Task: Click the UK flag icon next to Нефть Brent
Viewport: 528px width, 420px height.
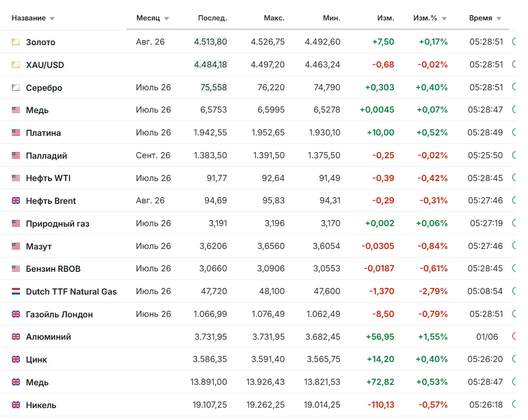Action: [16, 200]
